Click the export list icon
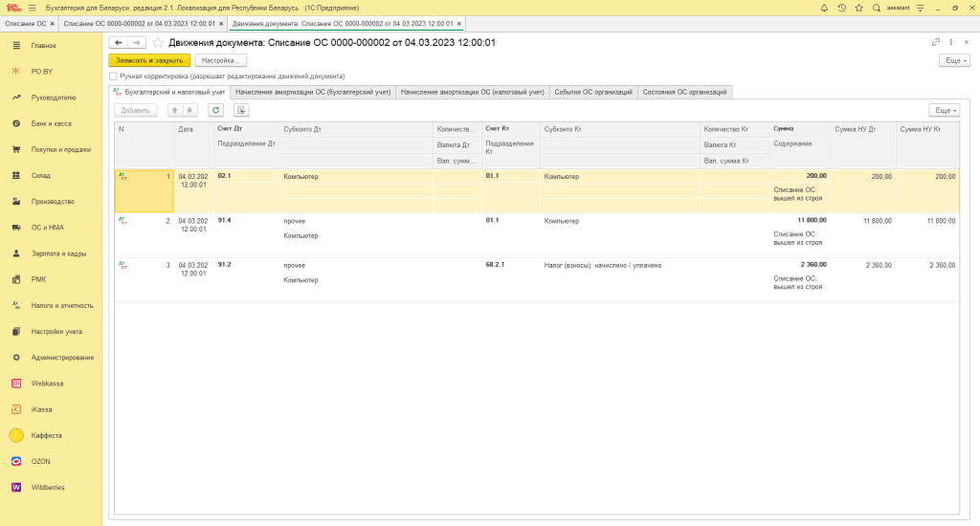This screenshot has height=526, width=980. pos(241,111)
